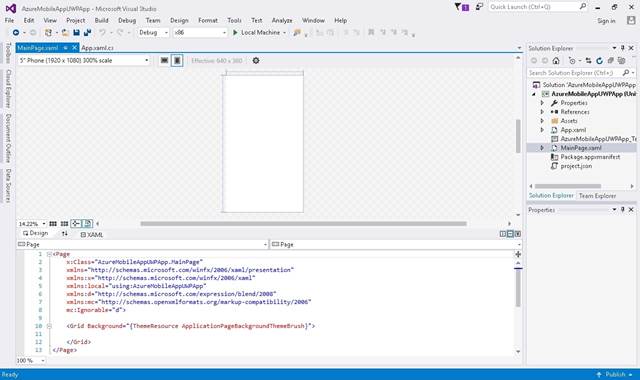Image resolution: width=640 pixels, height=380 pixels.
Task: Click the Save All toolbar icon
Action: tap(87, 32)
